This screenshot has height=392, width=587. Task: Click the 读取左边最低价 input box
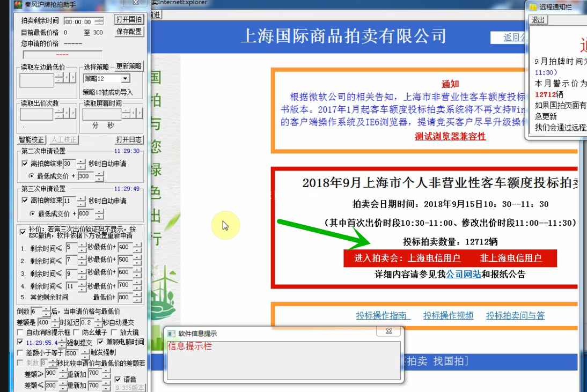point(36,80)
